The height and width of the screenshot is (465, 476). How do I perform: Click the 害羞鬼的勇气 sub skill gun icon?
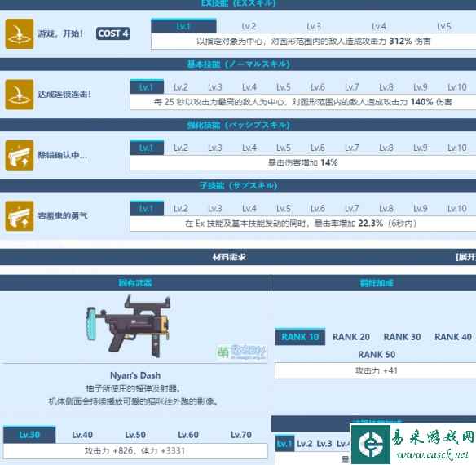(x=20, y=216)
